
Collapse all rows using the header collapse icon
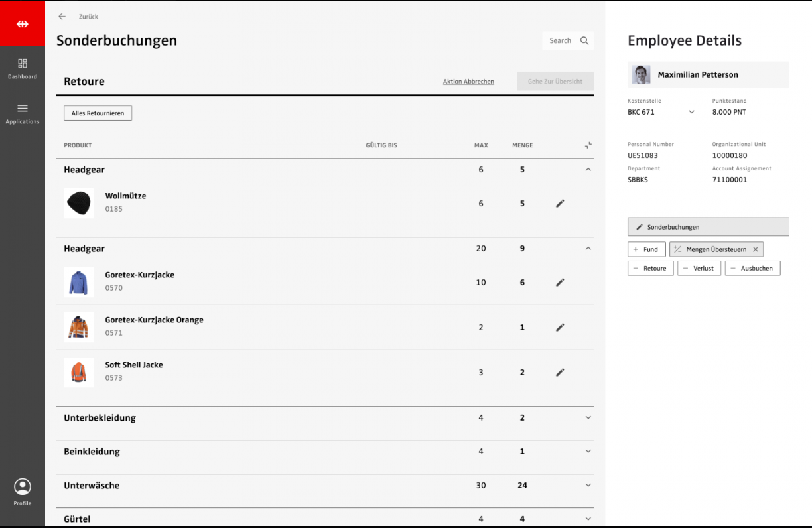(x=588, y=145)
